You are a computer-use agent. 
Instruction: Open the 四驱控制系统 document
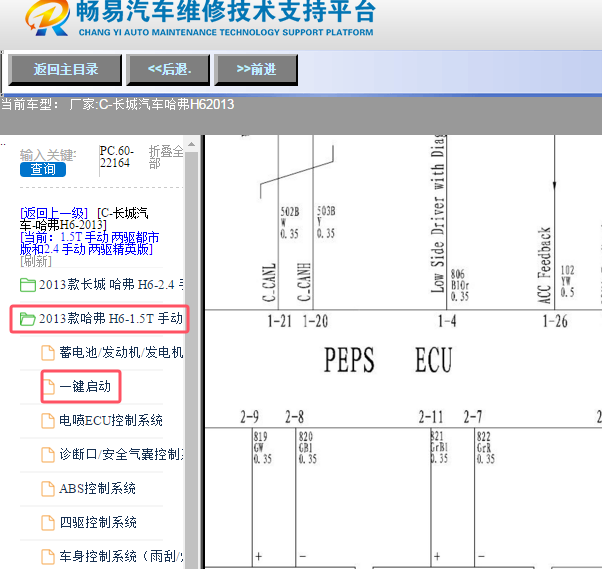coord(98,522)
